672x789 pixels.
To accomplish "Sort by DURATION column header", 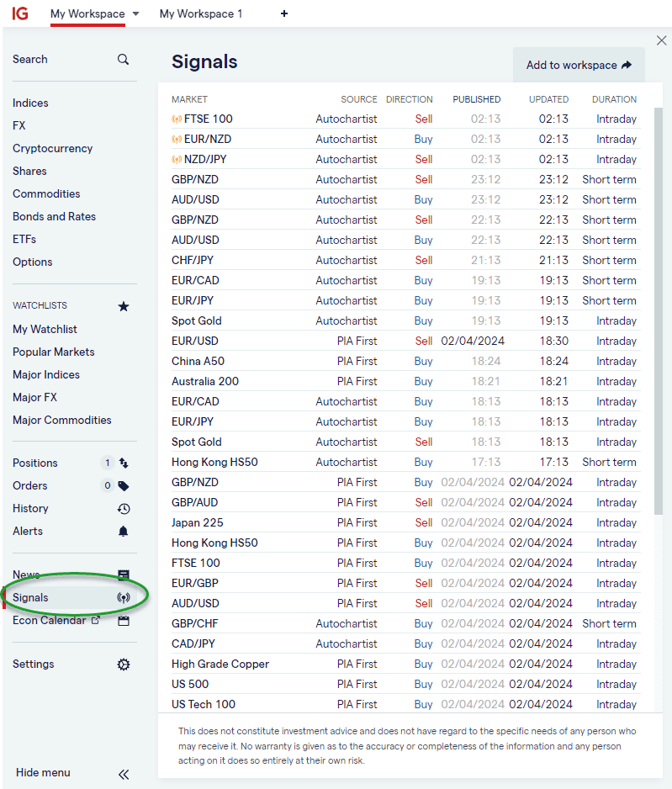I will click(614, 99).
